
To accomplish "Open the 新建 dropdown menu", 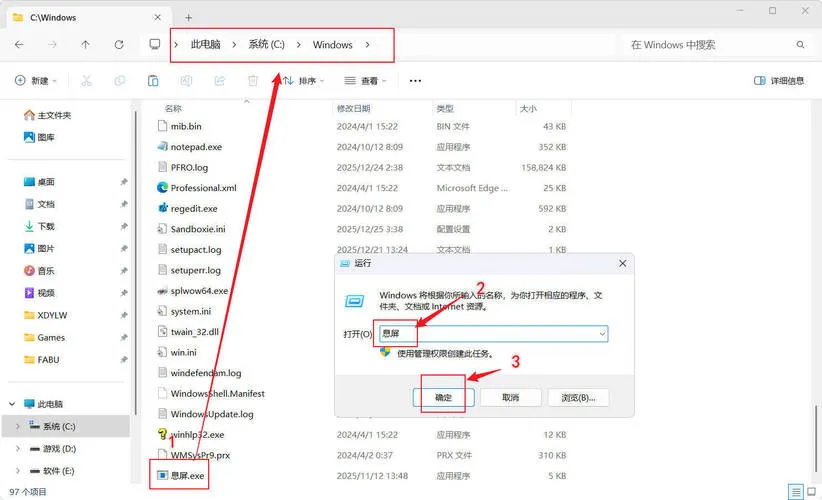I will coord(37,81).
